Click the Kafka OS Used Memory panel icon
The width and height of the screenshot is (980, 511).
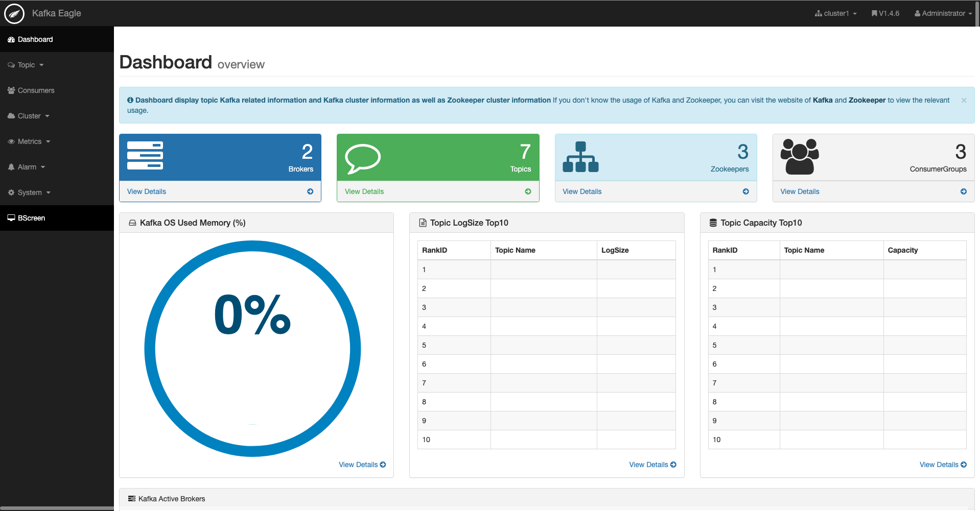[132, 223]
